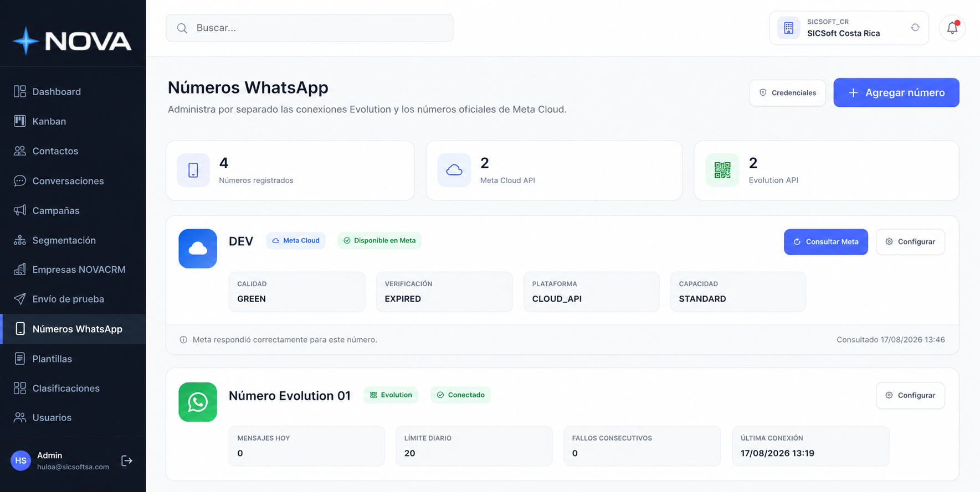
Task: Click Agregar número button
Action: tap(896, 92)
